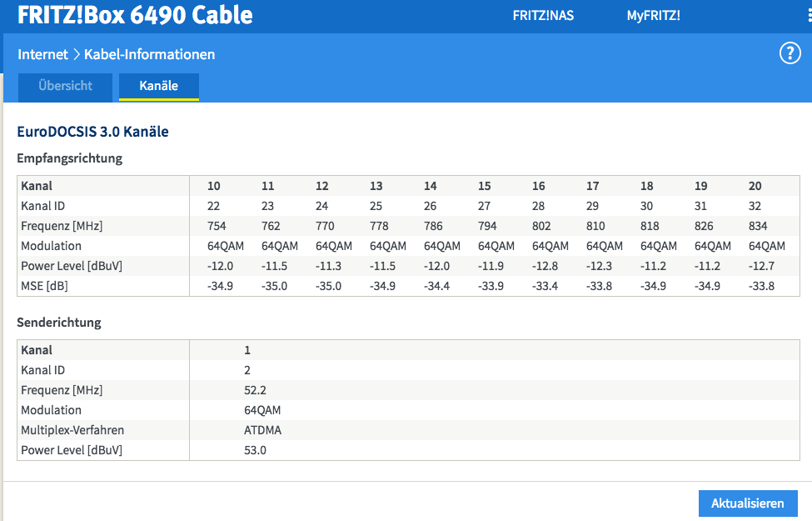Click the Aktualisieren button
Screen dimensions: 812x521
(x=747, y=503)
